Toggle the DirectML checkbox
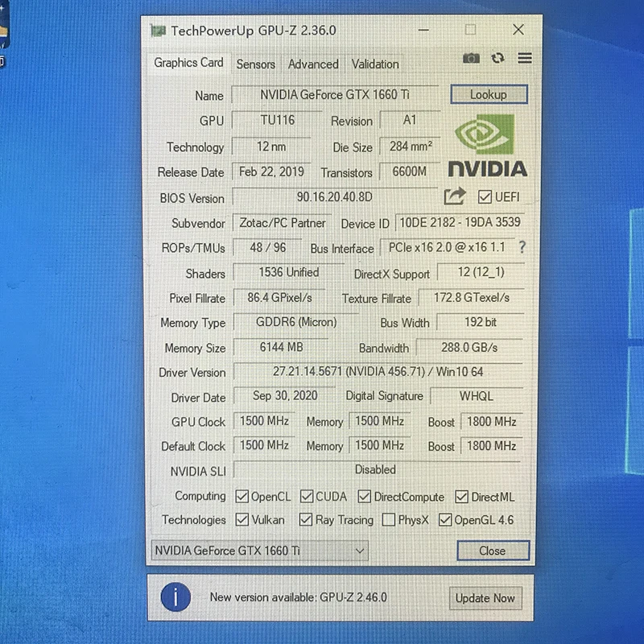This screenshot has height=644, width=644. point(461,497)
